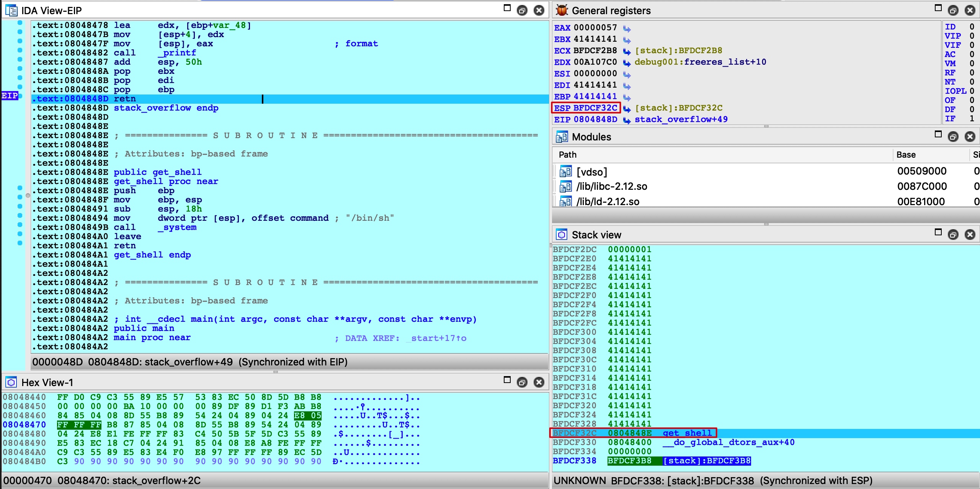
Task: Toggle breakpoint dot at get_shell leave line
Action: coord(20,234)
